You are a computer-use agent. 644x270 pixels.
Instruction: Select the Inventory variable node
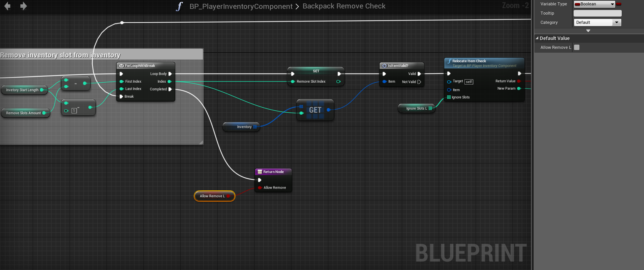(241, 127)
